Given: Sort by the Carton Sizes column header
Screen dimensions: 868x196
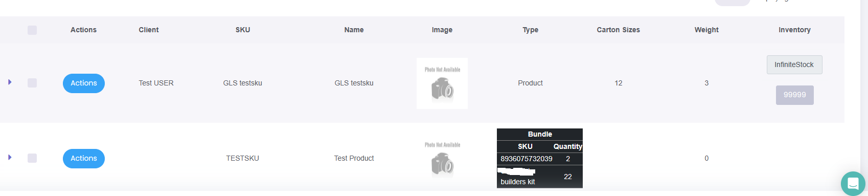Looking at the screenshot, I should (x=619, y=30).
